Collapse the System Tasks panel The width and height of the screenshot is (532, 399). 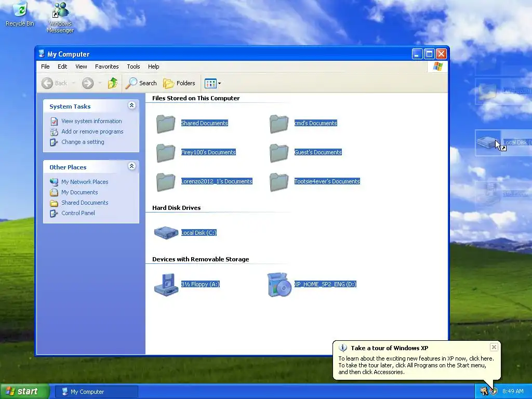[x=131, y=105]
